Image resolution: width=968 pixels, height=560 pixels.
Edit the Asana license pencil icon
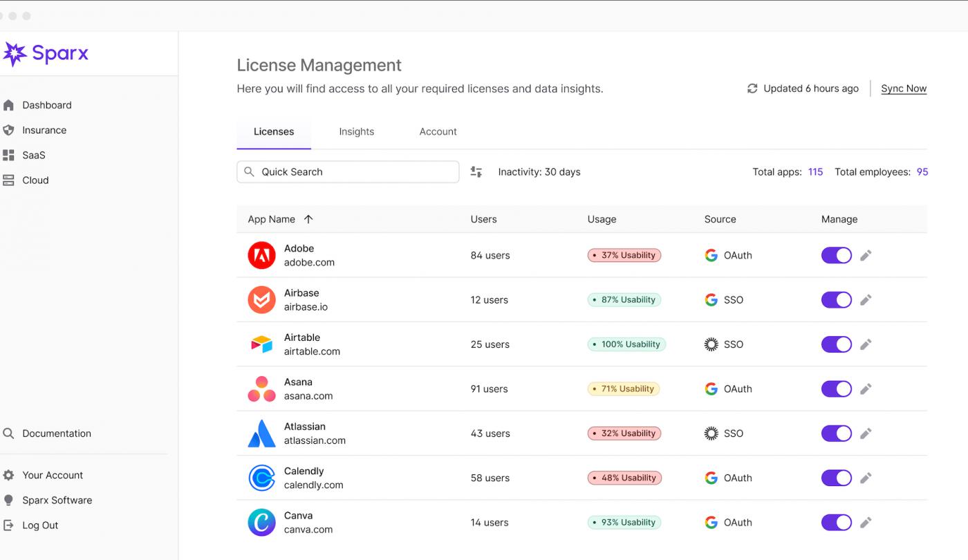(x=866, y=389)
